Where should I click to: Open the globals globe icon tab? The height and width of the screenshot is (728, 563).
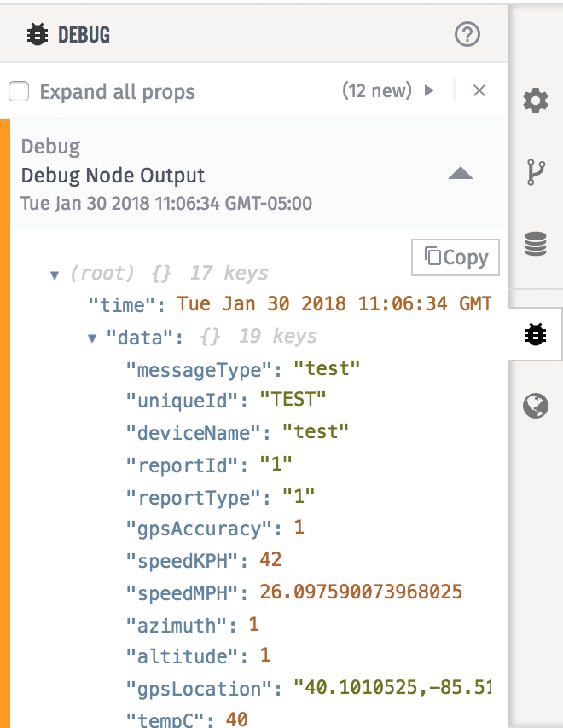[536, 407]
